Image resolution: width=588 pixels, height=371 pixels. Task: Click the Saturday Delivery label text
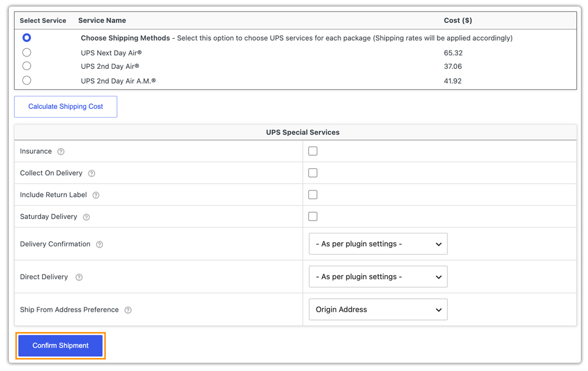click(x=48, y=216)
